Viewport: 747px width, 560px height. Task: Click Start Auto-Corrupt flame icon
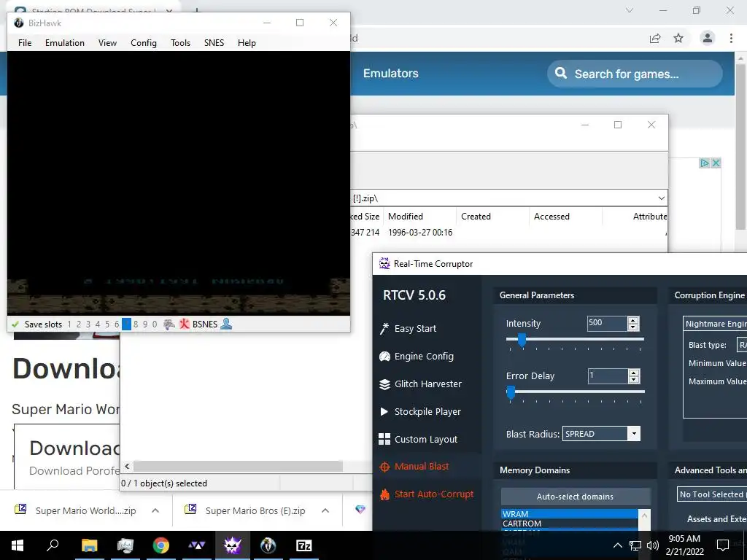pos(384,494)
